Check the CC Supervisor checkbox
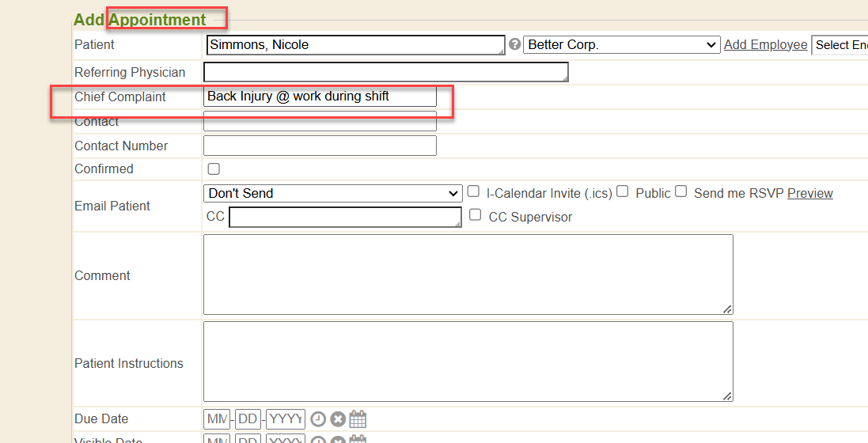868x443 pixels. click(475, 215)
